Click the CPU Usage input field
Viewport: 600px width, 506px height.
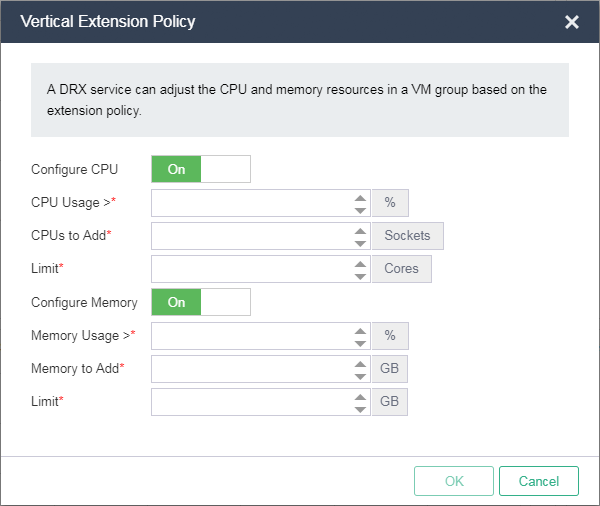(251, 203)
